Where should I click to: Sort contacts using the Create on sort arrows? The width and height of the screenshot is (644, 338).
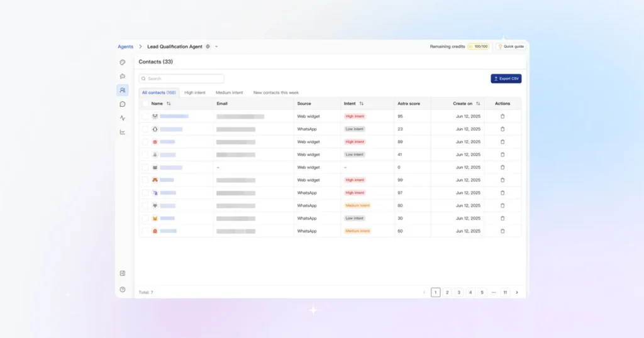pyautogui.click(x=478, y=104)
